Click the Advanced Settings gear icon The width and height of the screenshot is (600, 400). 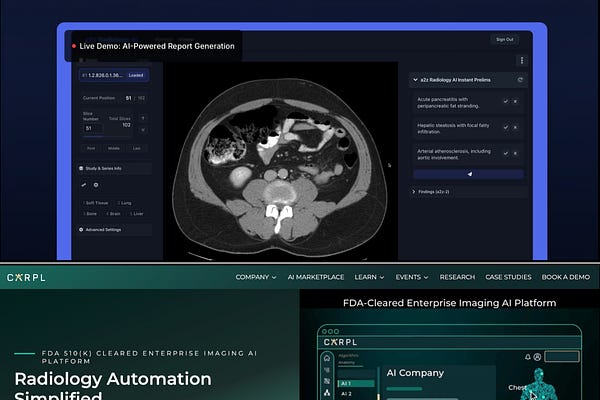click(x=81, y=230)
